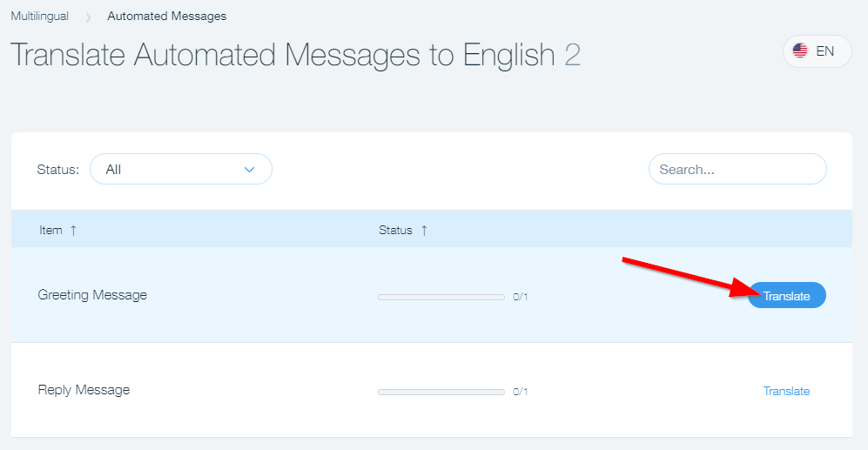
Task: Select the Greeting Message item
Action: click(92, 295)
